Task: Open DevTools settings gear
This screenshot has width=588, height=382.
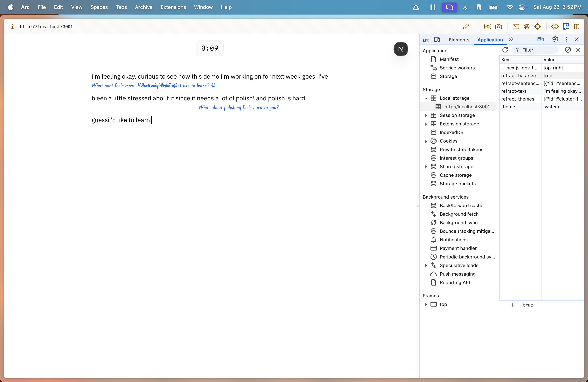Action: click(555, 39)
